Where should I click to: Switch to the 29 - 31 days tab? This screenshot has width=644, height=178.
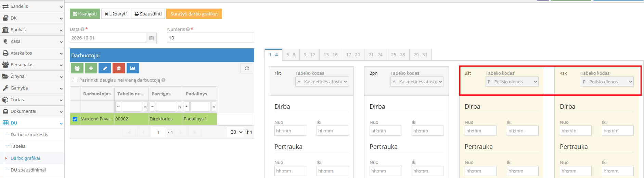click(x=420, y=55)
